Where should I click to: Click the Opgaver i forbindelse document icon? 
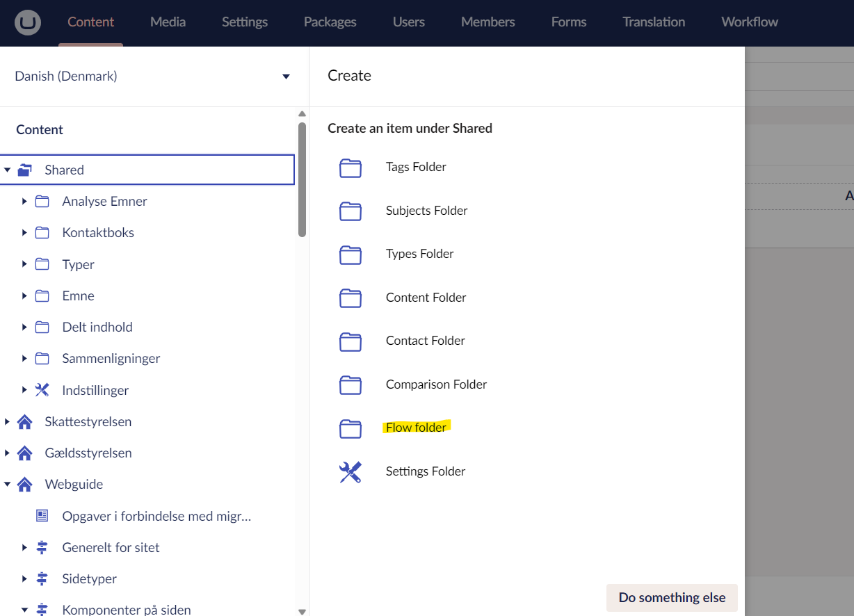coord(42,516)
